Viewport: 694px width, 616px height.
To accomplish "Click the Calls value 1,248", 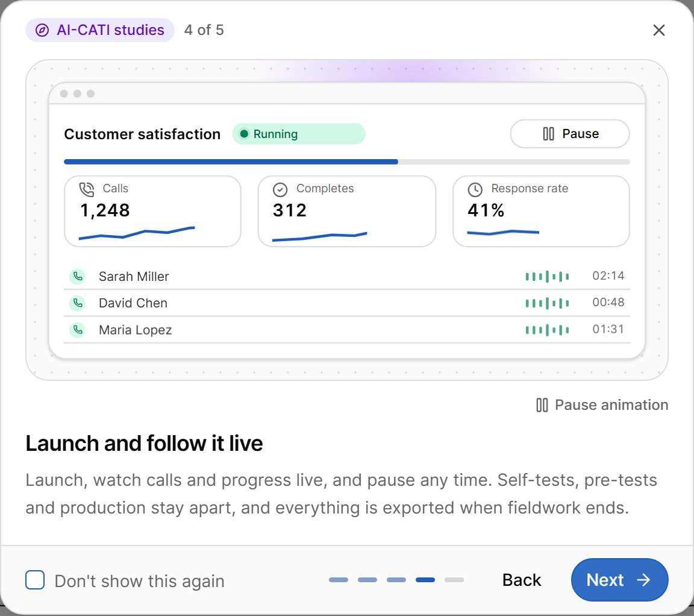I will pyautogui.click(x=105, y=210).
